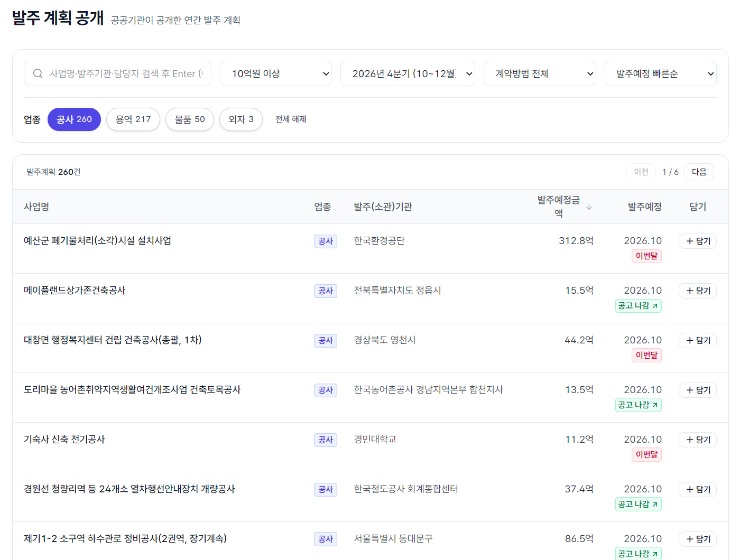This screenshot has height=560, width=740.
Task: Click agency name 한국철도공사 회계통합센터
Action: click(x=406, y=489)
